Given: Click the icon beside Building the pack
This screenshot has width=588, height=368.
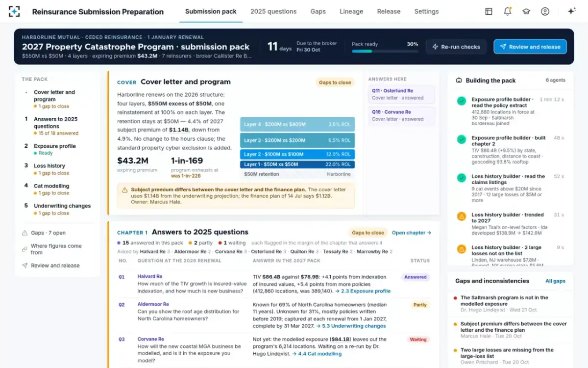Looking at the screenshot, I should pyautogui.click(x=459, y=80).
